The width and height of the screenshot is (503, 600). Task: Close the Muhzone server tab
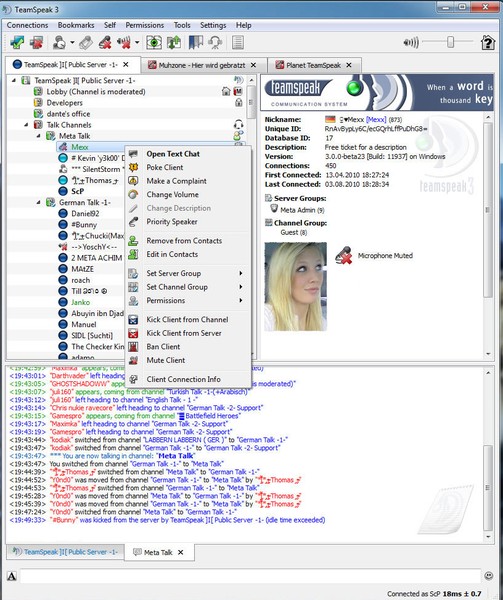pos(253,65)
